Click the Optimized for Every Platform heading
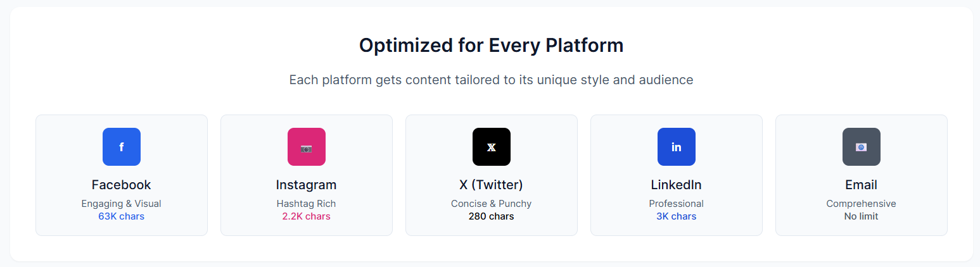Image resolution: width=980 pixels, height=267 pixels. 492,46
